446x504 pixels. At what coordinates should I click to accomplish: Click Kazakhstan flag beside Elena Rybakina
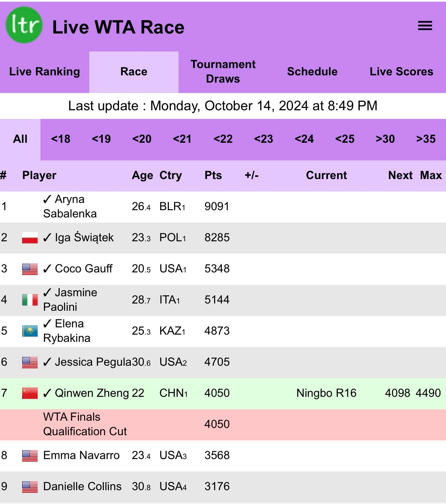pyautogui.click(x=30, y=331)
